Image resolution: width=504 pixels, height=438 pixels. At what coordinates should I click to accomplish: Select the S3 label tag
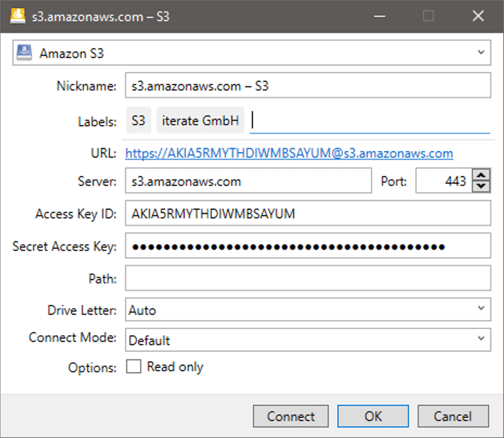[x=139, y=120]
